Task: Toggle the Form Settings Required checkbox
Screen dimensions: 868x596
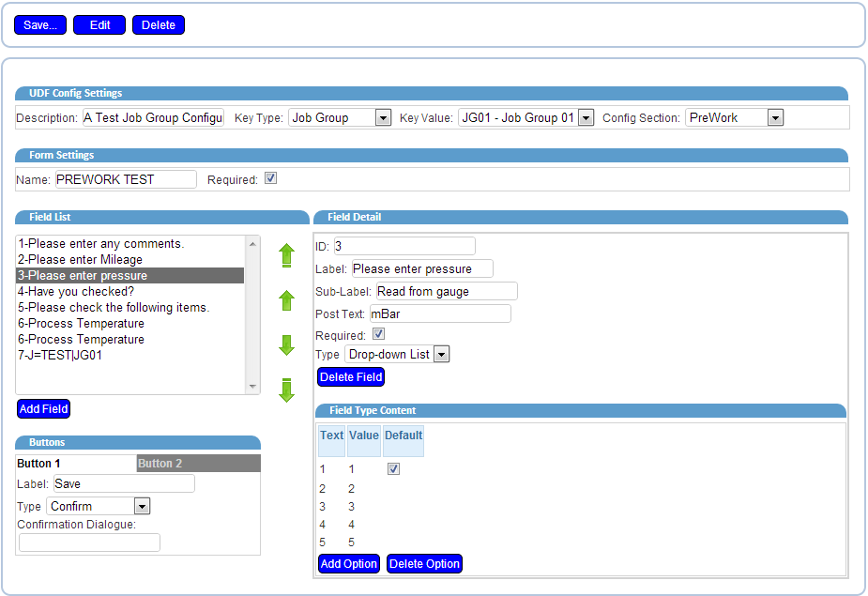Action: tap(270, 178)
